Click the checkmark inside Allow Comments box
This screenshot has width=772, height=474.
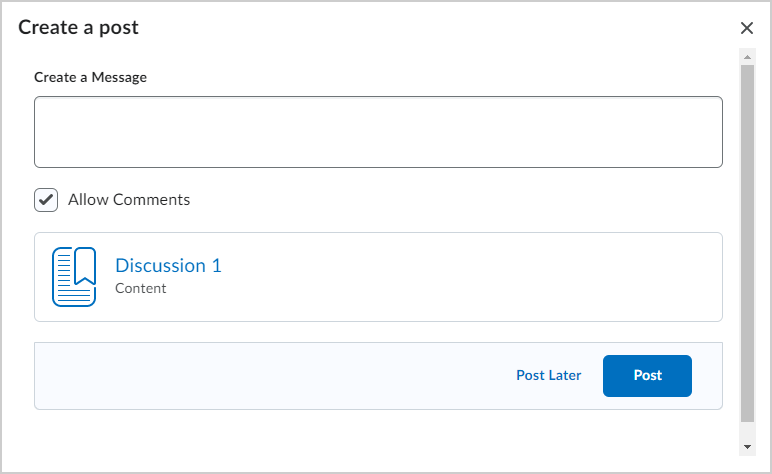pyautogui.click(x=46, y=200)
